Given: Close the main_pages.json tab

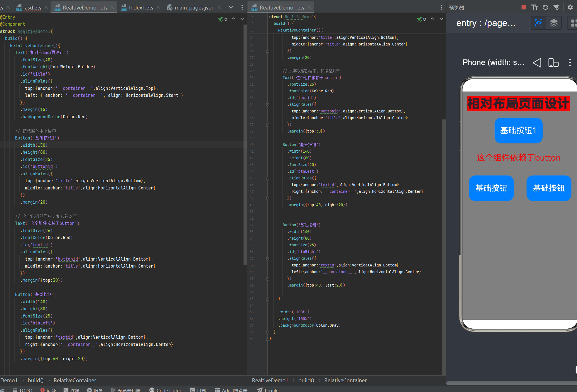Looking at the screenshot, I should click(219, 7).
